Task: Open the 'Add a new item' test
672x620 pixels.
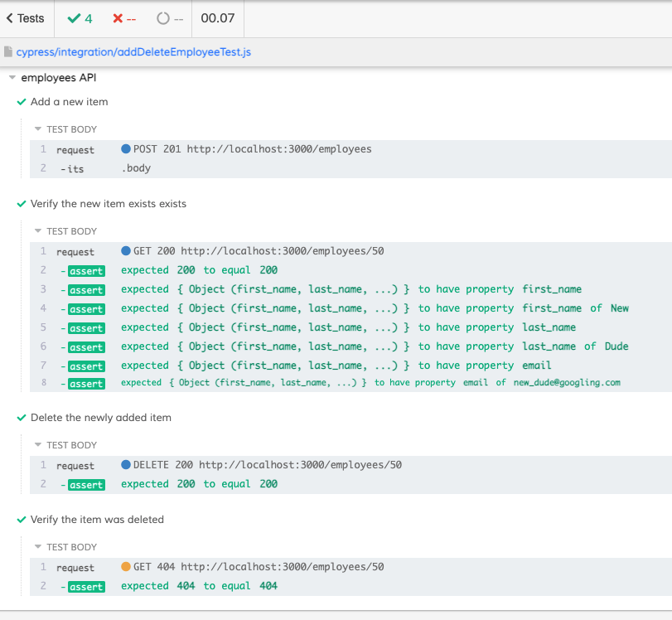Action: pyautogui.click(x=69, y=102)
